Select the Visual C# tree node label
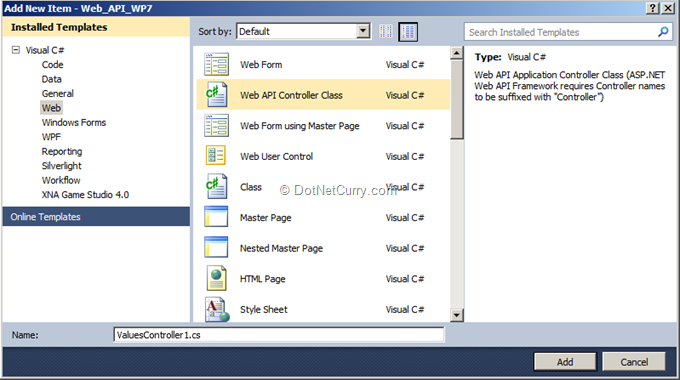 [x=45, y=50]
